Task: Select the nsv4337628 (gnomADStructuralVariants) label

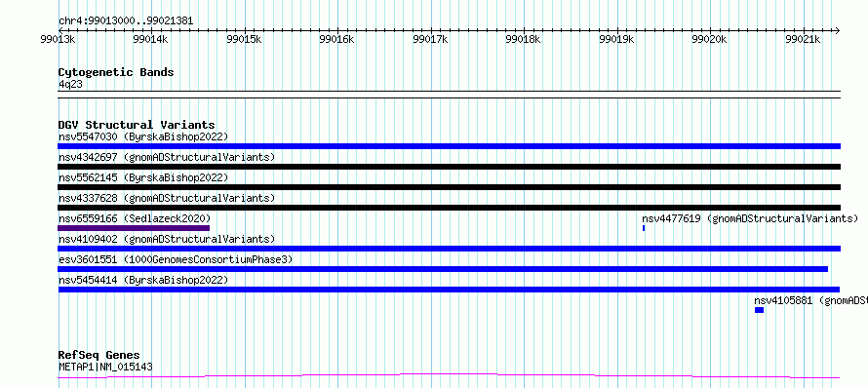Action: (x=167, y=198)
